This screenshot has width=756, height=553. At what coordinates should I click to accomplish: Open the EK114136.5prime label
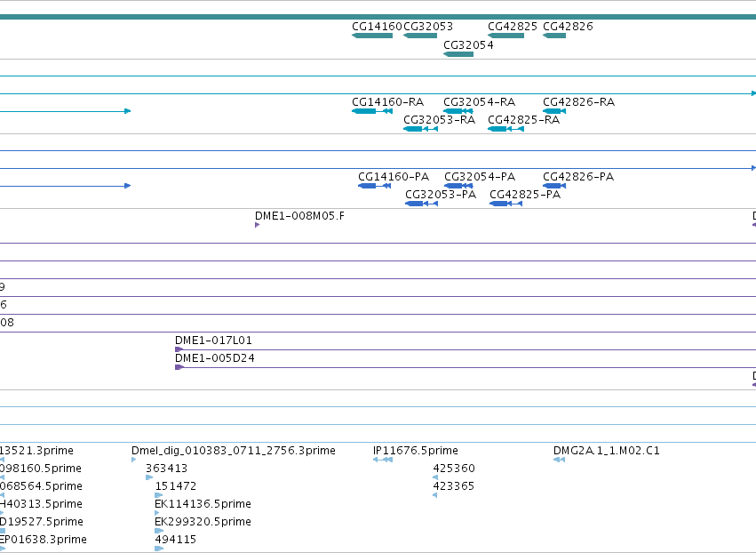point(203,504)
